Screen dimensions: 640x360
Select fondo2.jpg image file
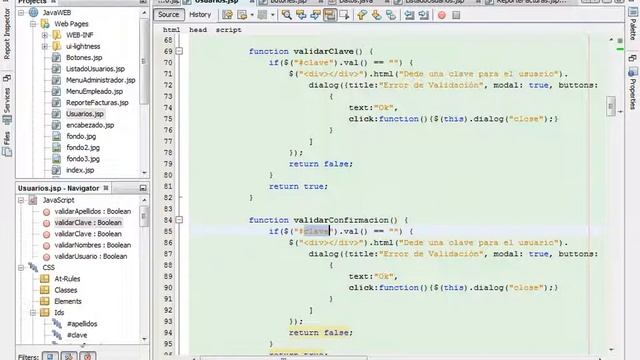[x=83, y=148]
